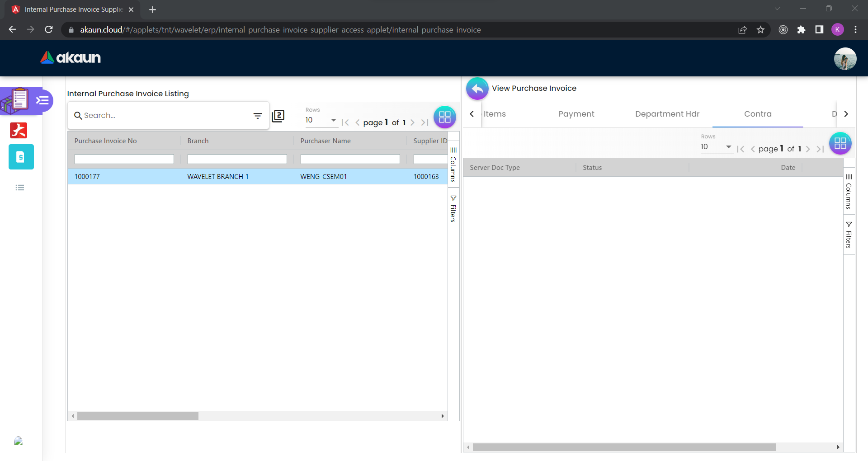868x461 pixels.
Task: Open the red Acrobat-style sidebar icon
Action: [x=19, y=130]
